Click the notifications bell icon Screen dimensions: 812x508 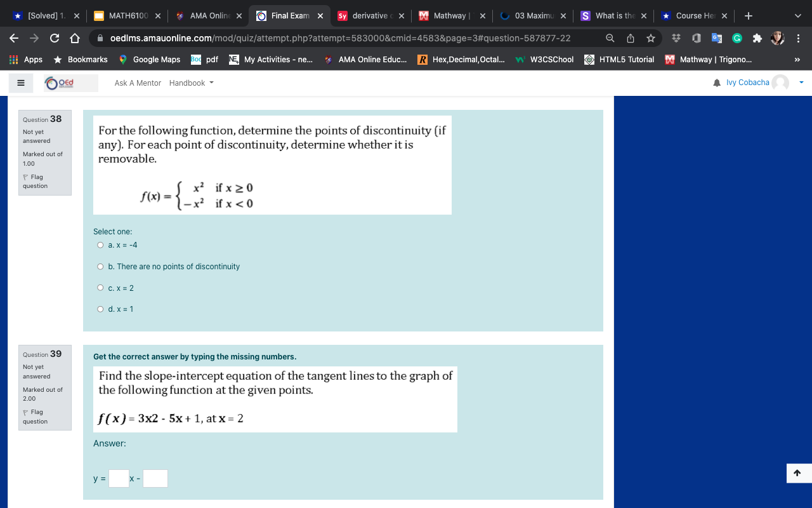coord(716,83)
